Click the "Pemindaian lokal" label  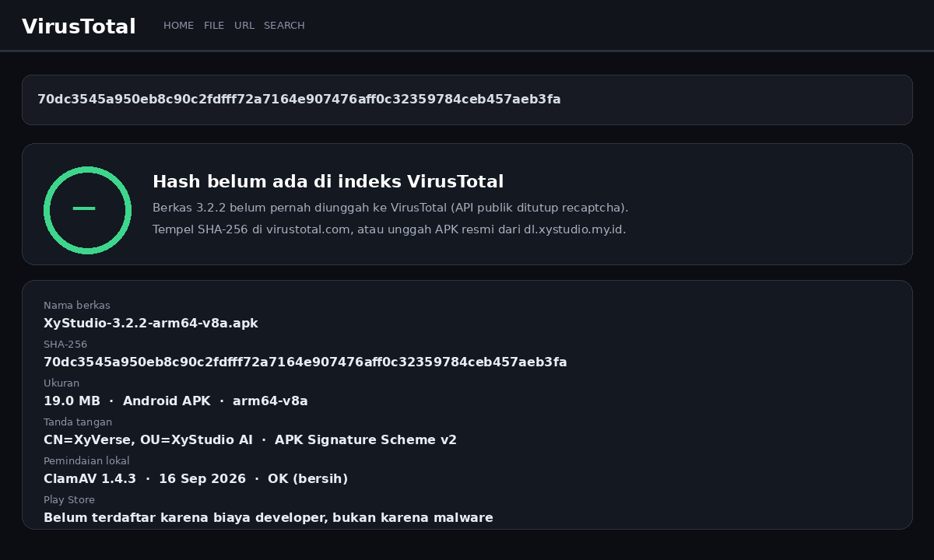tap(86, 461)
